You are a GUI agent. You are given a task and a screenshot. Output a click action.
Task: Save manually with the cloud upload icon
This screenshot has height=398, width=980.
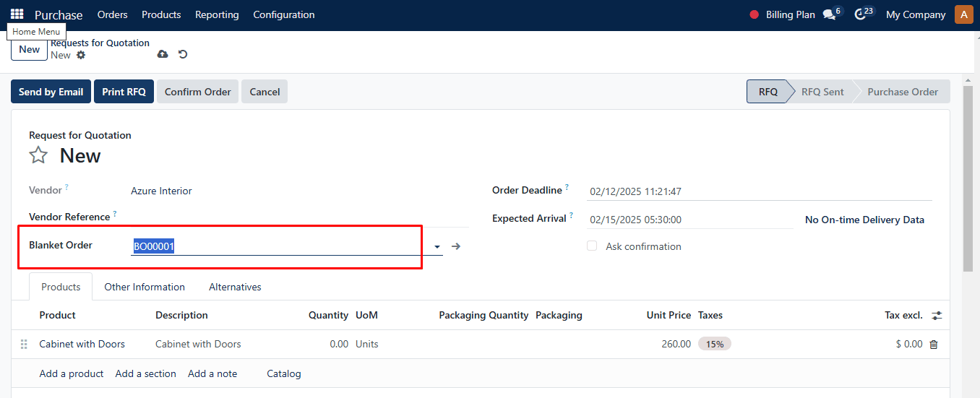point(163,54)
